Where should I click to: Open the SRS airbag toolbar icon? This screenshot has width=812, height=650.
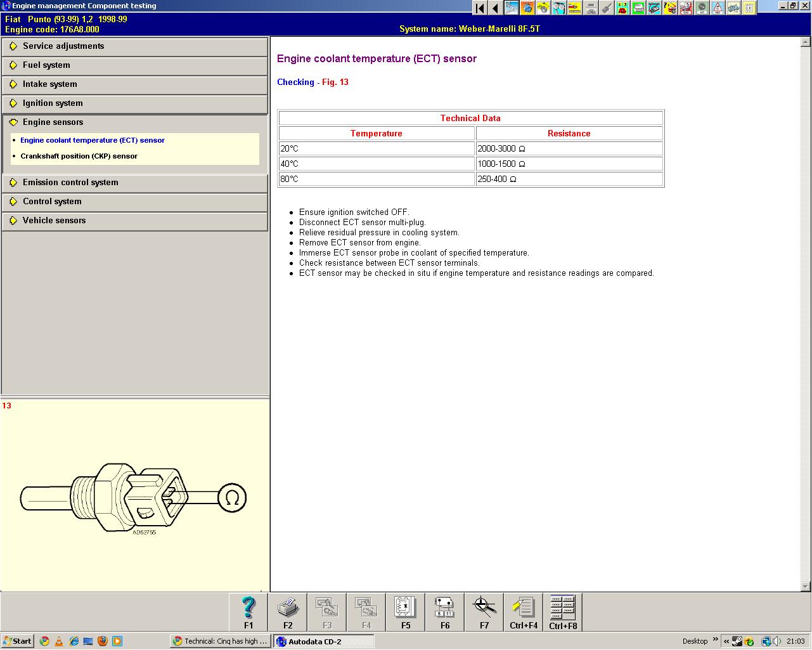686,8
